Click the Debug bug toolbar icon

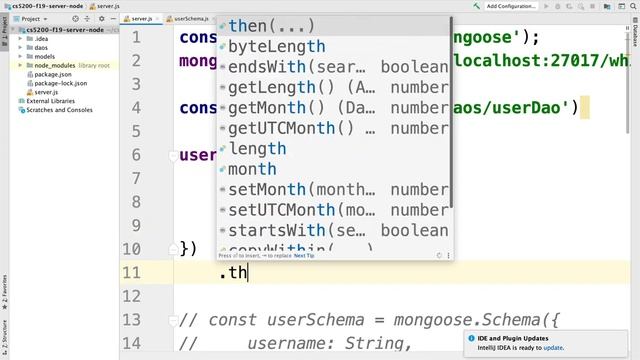pos(558,6)
